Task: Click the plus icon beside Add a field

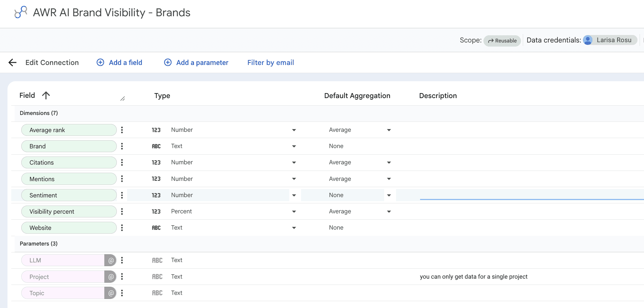Action: pyautogui.click(x=100, y=62)
